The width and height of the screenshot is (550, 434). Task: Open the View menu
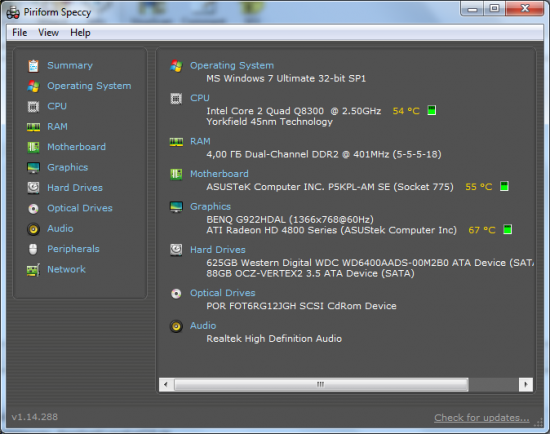coord(48,33)
